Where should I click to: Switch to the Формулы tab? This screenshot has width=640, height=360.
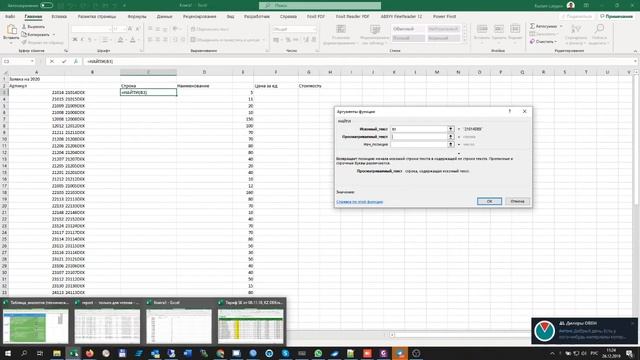tap(137, 16)
